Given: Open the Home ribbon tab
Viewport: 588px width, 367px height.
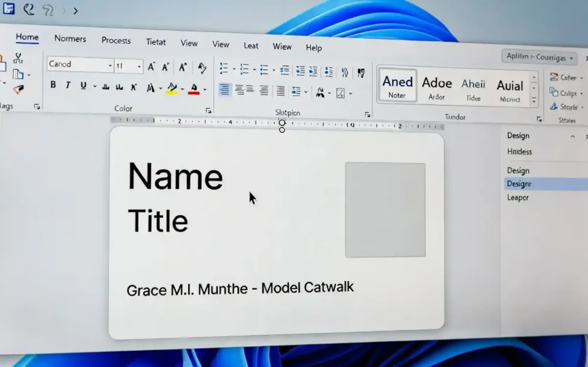Looking at the screenshot, I should pos(27,37).
